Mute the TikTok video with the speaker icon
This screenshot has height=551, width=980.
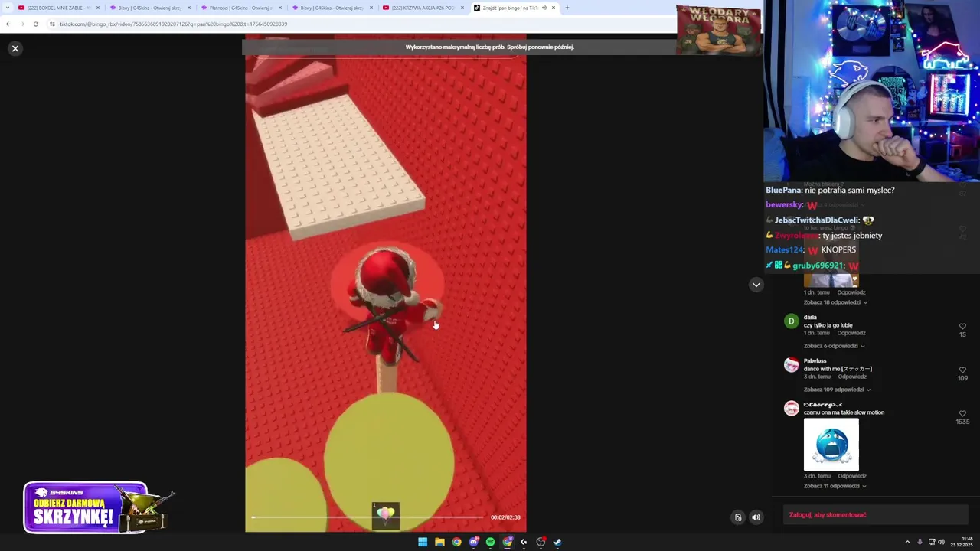coord(756,517)
